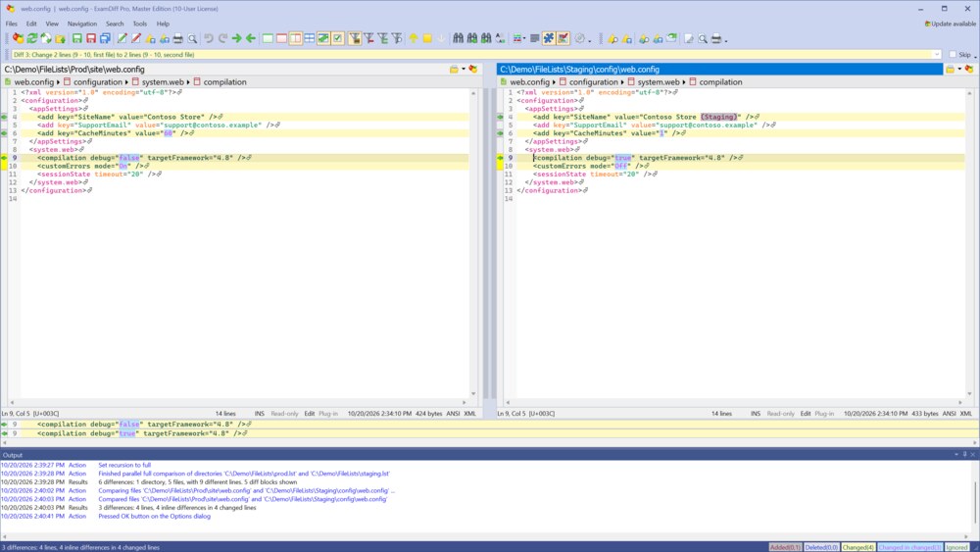980x552 pixels.
Task: Open Output panel options dropdown arrow
Action: click(956, 455)
